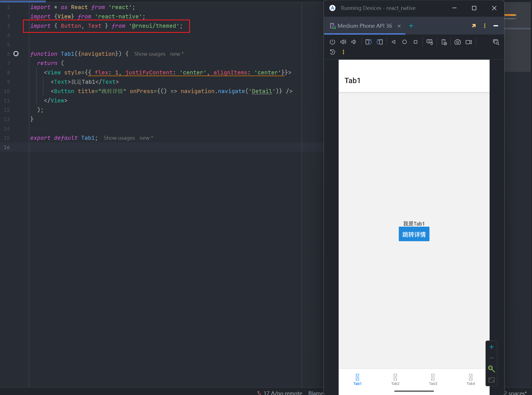Take a screenshot with the camera icon
Viewport: 532px width, 395px height.
click(458, 42)
